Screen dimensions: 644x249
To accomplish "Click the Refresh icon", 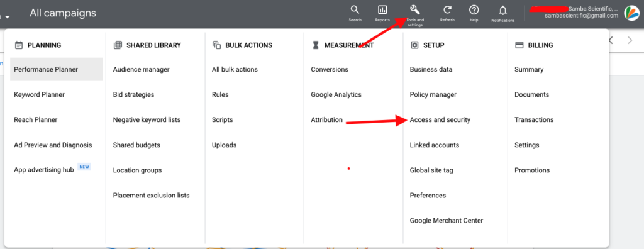I will point(447,10).
